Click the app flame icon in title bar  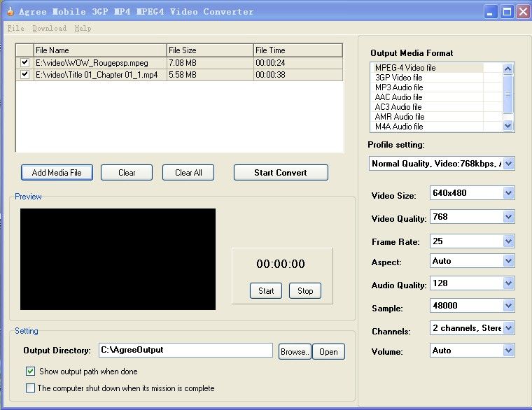click(x=10, y=11)
